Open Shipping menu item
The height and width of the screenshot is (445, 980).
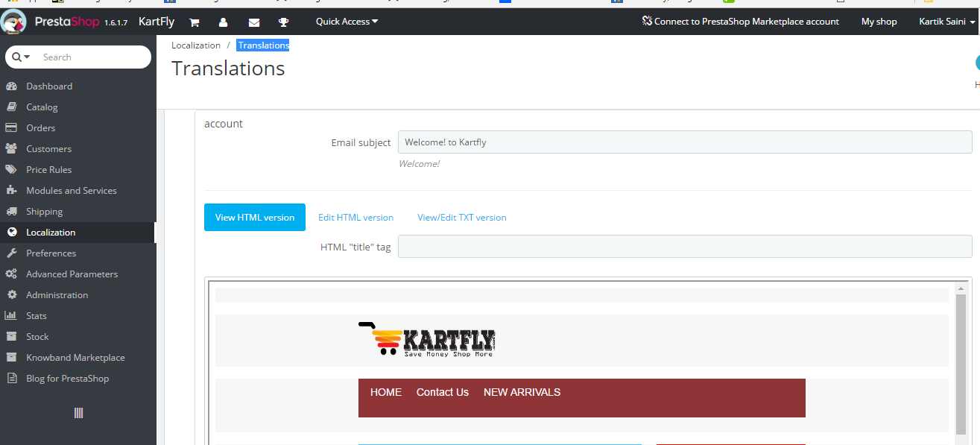pyautogui.click(x=45, y=212)
